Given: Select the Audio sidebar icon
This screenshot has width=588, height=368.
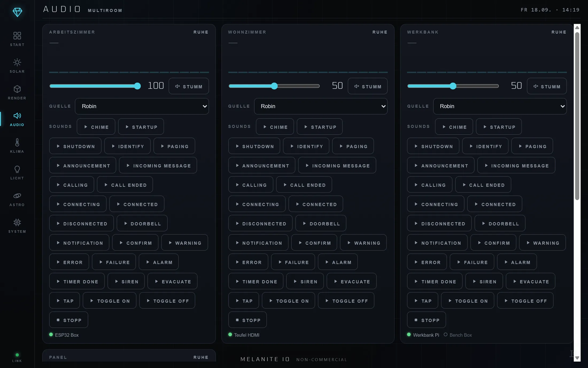Looking at the screenshot, I should [17, 119].
